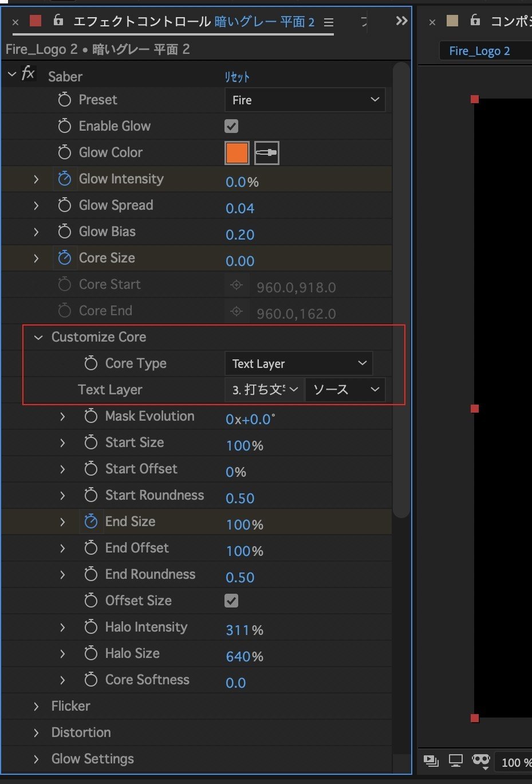This screenshot has width=532, height=784.
Task: Toggle stopwatch for End Roundness
Action: tap(91, 574)
